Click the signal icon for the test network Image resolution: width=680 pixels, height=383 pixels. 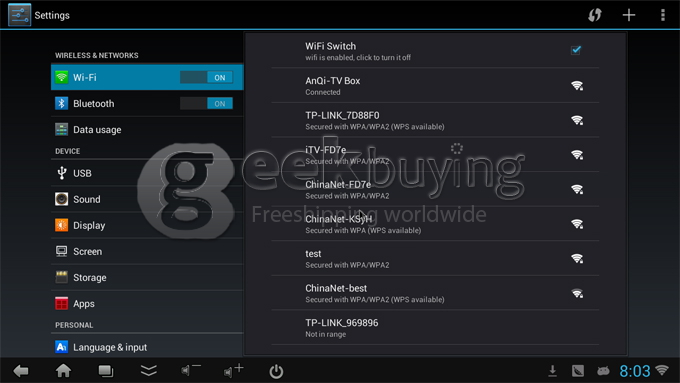(577, 259)
